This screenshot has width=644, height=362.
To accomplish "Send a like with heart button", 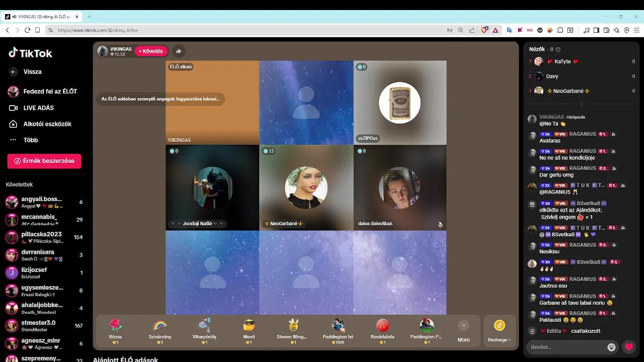I will 628,347.
